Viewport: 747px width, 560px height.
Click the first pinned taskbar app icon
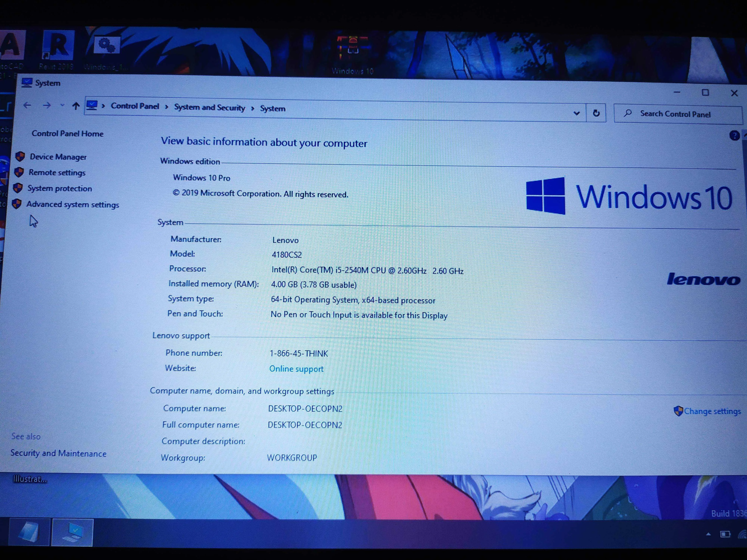pyautogui.click(x=29, y=532)
